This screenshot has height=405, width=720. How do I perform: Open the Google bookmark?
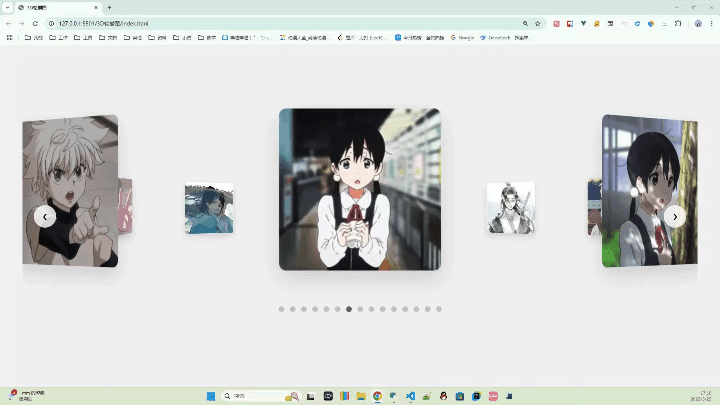coord(462,38)
